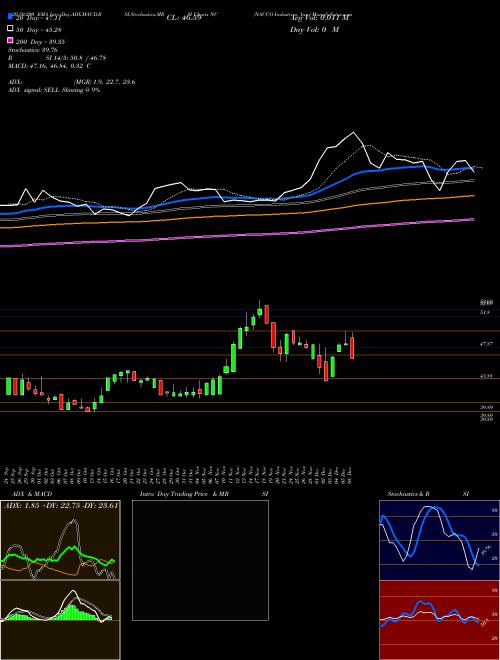Screen dimensions: 500x660
Task: Click the 'Stochastics: 39.76' reading
Action: 33,50
